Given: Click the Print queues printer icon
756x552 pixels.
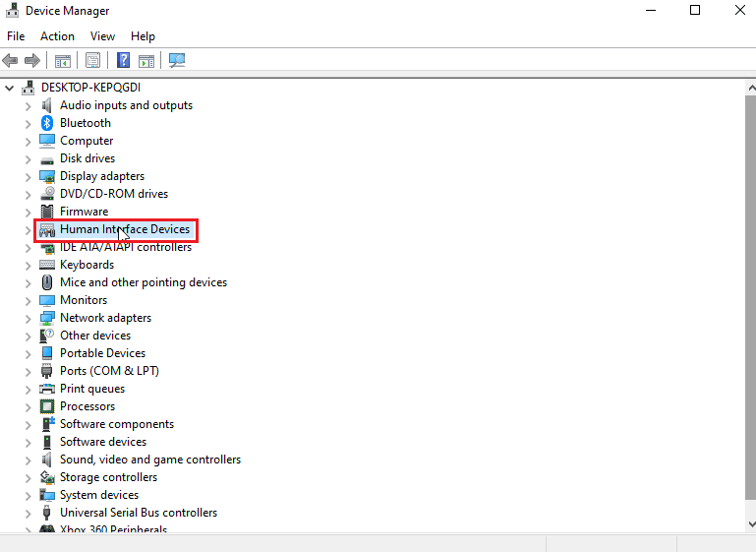Looking at the screenshot, I should point(47,389).
